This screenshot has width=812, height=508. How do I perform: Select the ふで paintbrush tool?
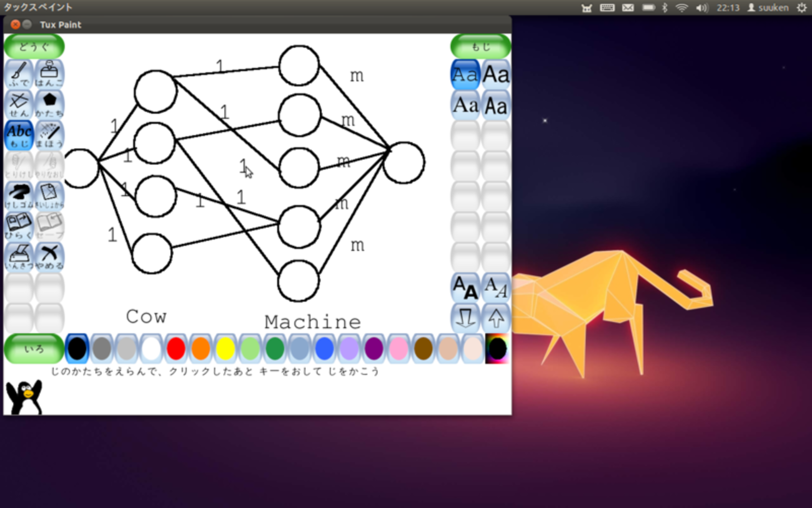coord(19,74)
